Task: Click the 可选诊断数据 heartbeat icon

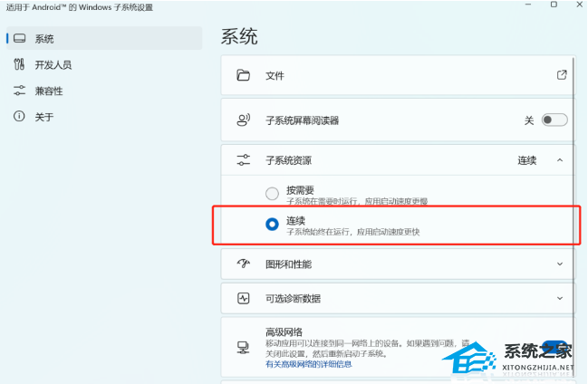Action: [243, 298]
